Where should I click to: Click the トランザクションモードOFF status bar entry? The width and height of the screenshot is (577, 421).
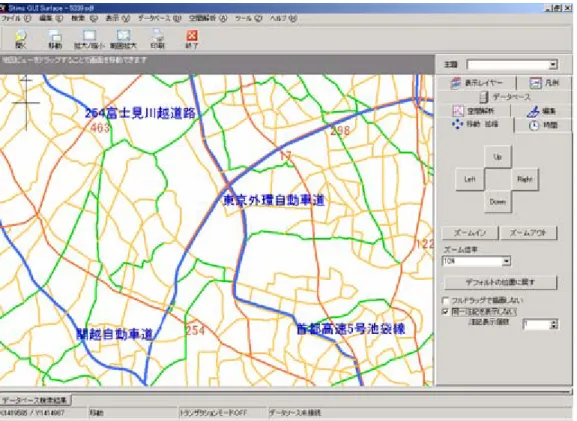tap(213, 413)
